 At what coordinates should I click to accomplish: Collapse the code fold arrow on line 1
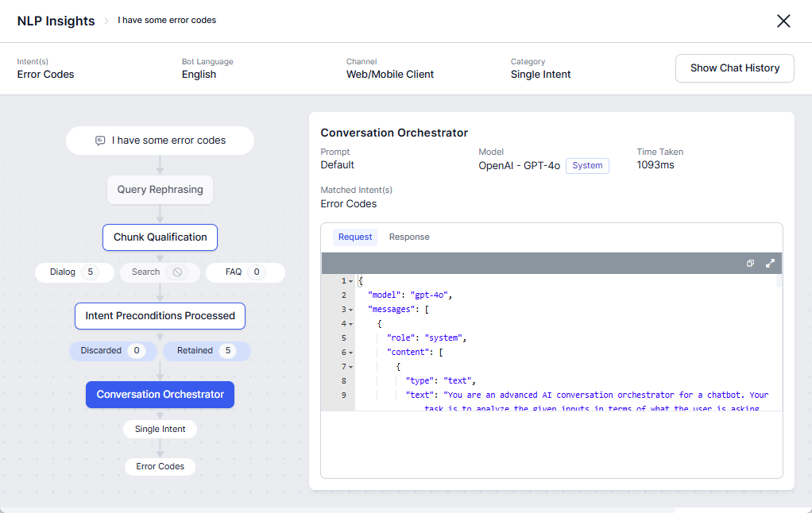tap(350, 281)
